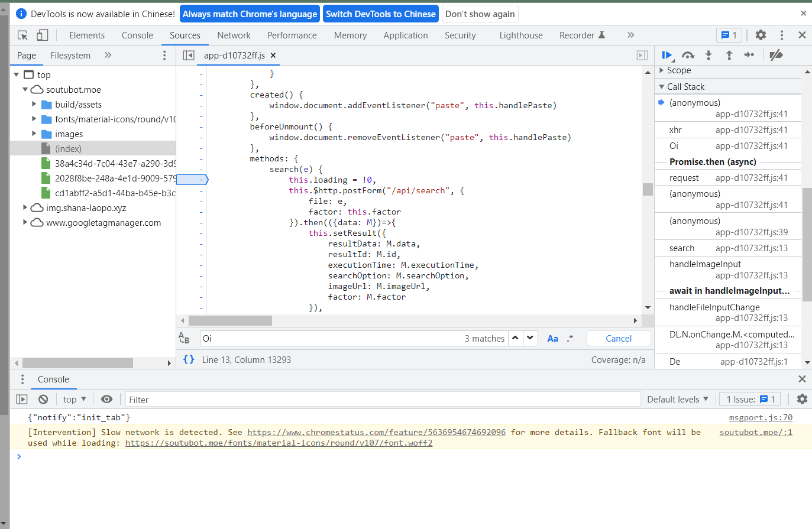Viewport: 812px width, 529px height.
Task: Open the chromestatus.com feature link
Action: 376,432
